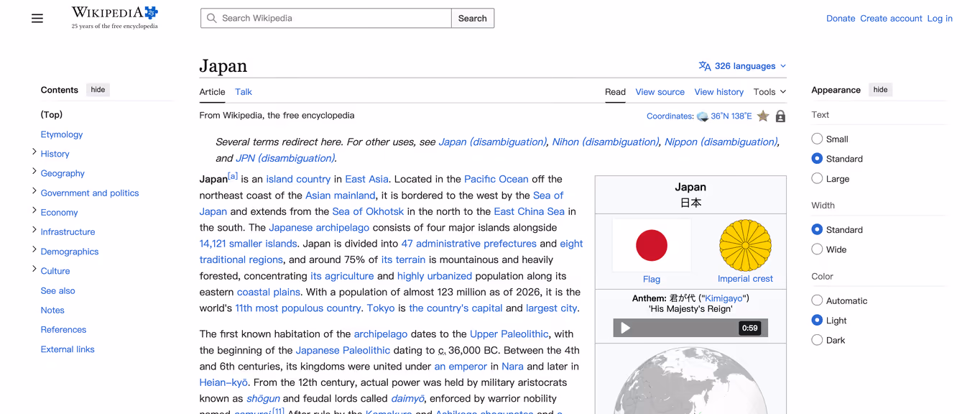The image size is (980, 414).
Task: Select Standard text size
Action: point(817,158)
